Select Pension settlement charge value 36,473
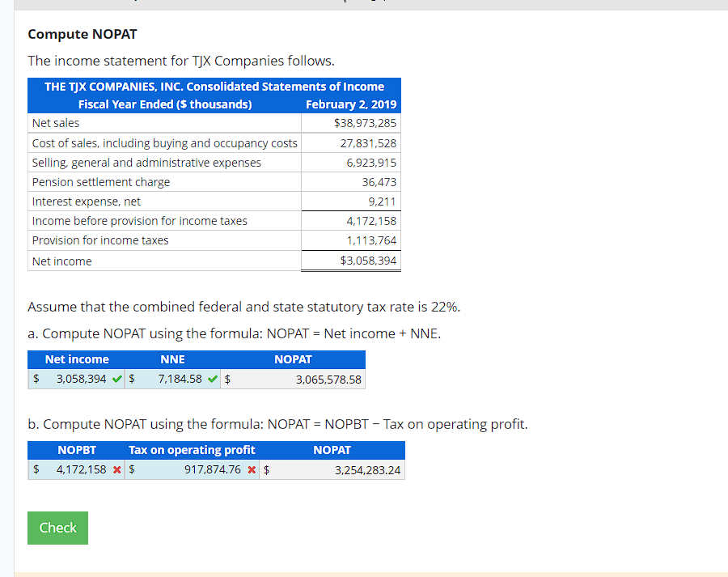 pos(379,182)
